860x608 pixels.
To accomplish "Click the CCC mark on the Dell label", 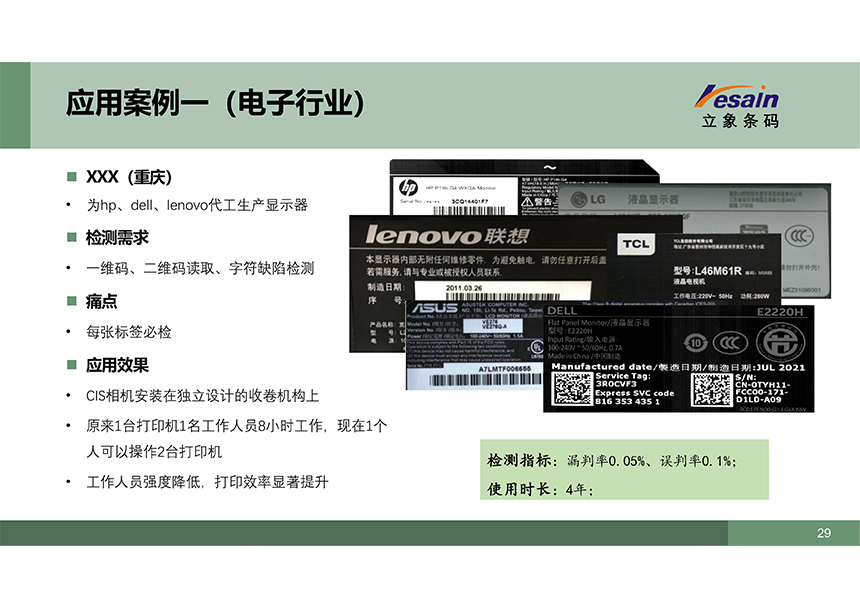I will point(730,343).
